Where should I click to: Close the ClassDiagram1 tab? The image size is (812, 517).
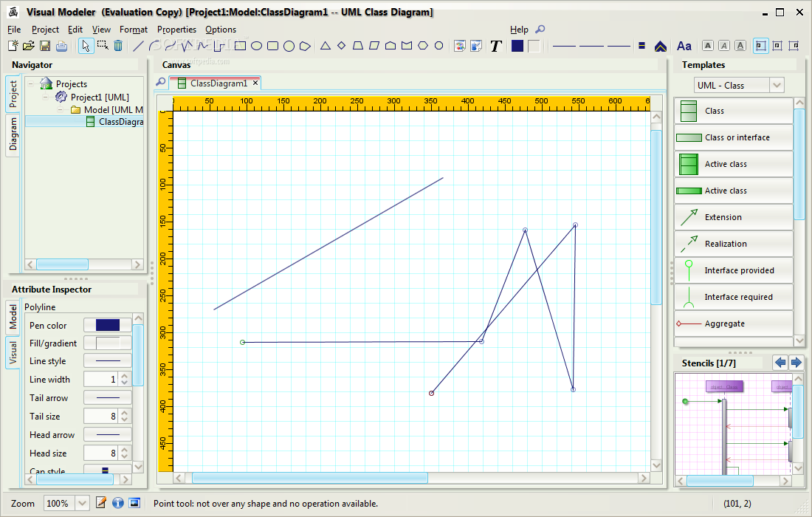255,83
